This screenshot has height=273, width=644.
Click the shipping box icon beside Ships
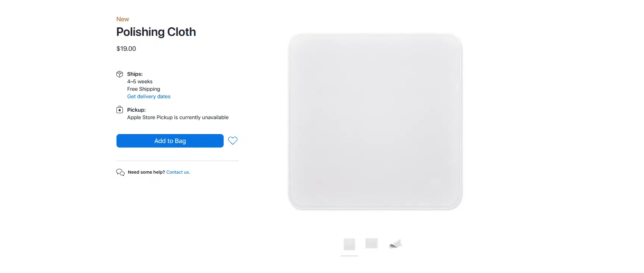119,74
